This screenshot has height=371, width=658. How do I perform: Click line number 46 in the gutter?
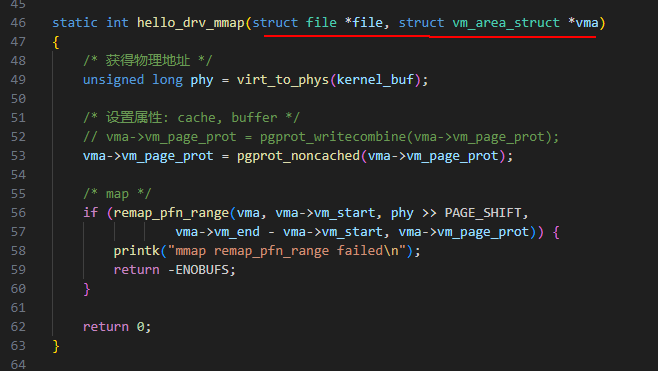point(18,23)
